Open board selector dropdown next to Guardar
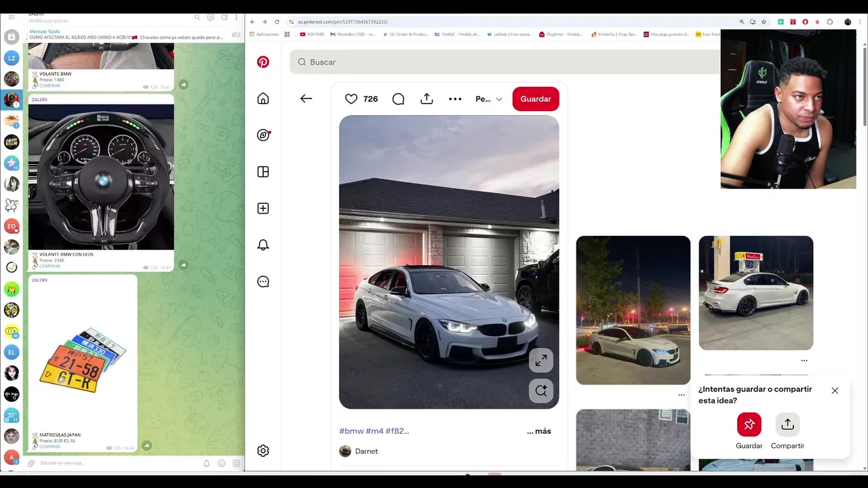The width and height of the screenshot is (868, 488). pyautogui.click(x=489, y=99)
